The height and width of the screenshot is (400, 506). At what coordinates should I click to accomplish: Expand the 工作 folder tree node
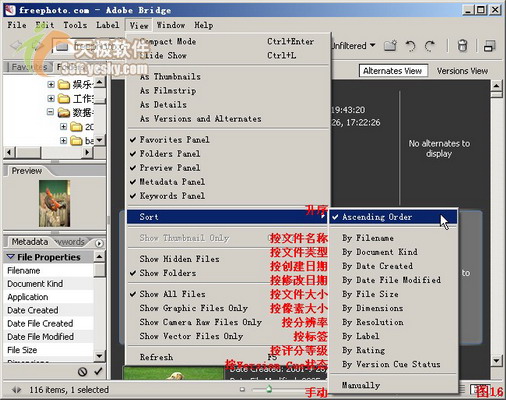point(51,98)
